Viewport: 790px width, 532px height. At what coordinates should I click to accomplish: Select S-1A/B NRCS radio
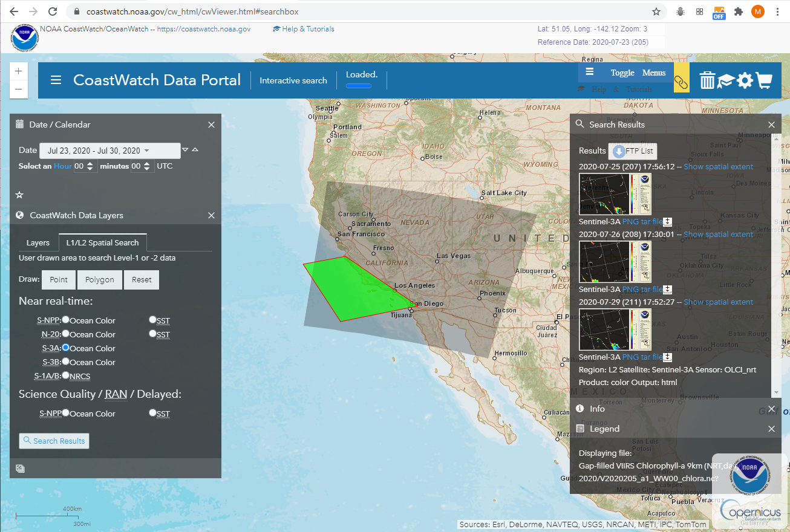pyautogui.click(x=65, y=375)
